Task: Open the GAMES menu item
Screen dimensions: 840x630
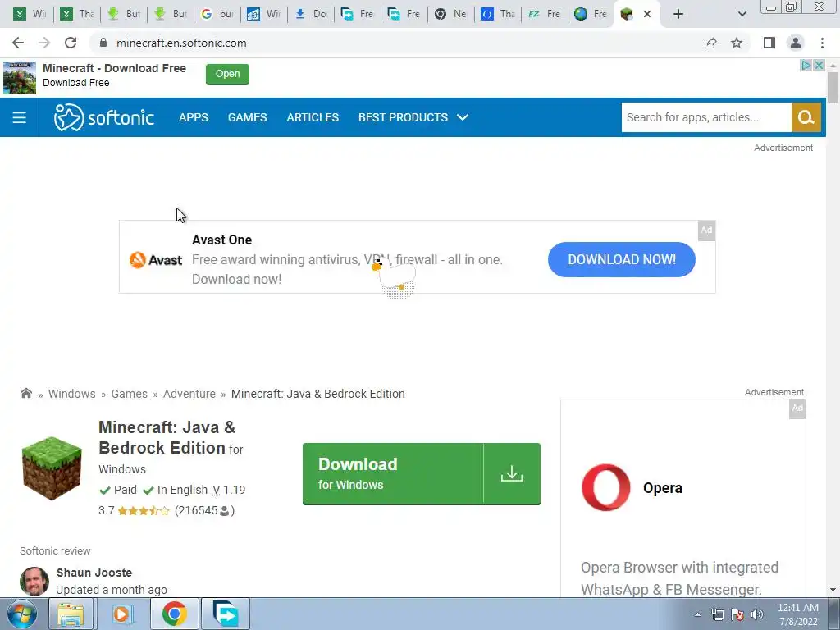Action: coord(247,117)
